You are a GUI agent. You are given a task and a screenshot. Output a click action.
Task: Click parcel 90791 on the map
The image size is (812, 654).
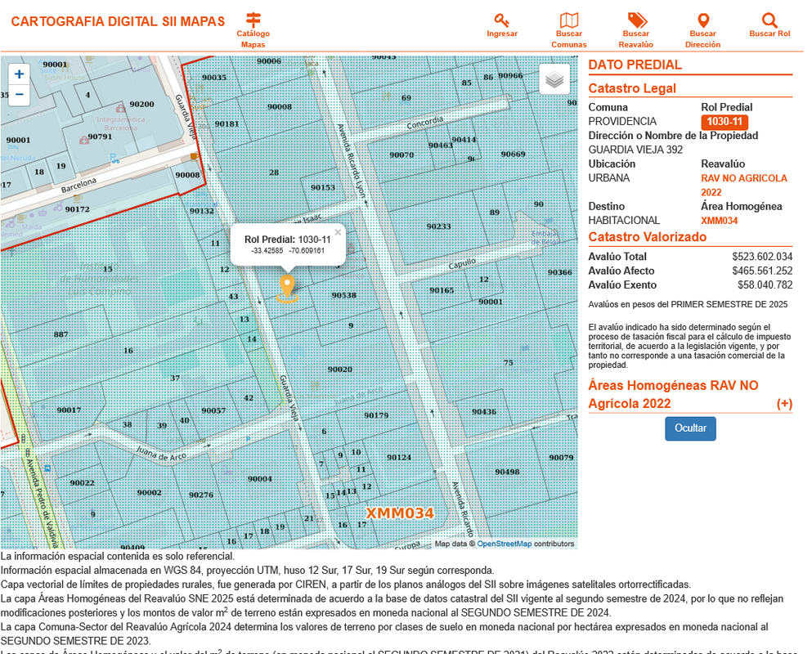coord(100,137)
